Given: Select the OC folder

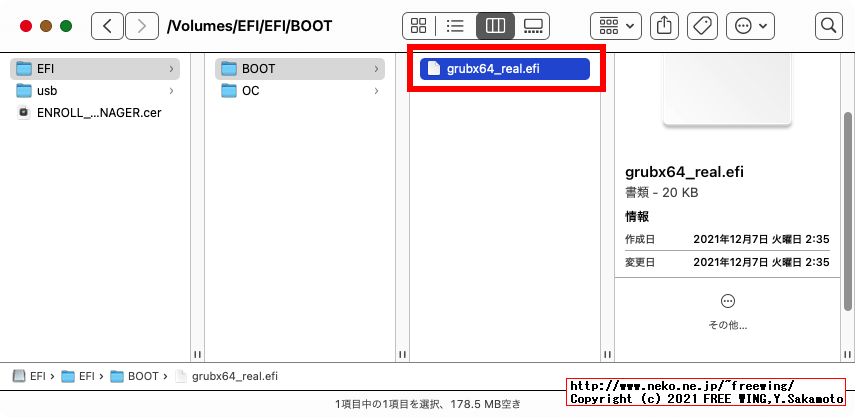Looking at the screenshot, I should click(300, 90).
